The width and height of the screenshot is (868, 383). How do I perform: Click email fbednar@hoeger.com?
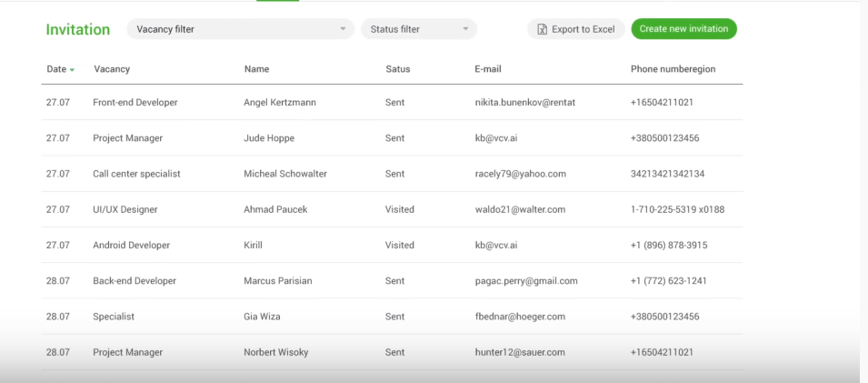pos(520,317)
